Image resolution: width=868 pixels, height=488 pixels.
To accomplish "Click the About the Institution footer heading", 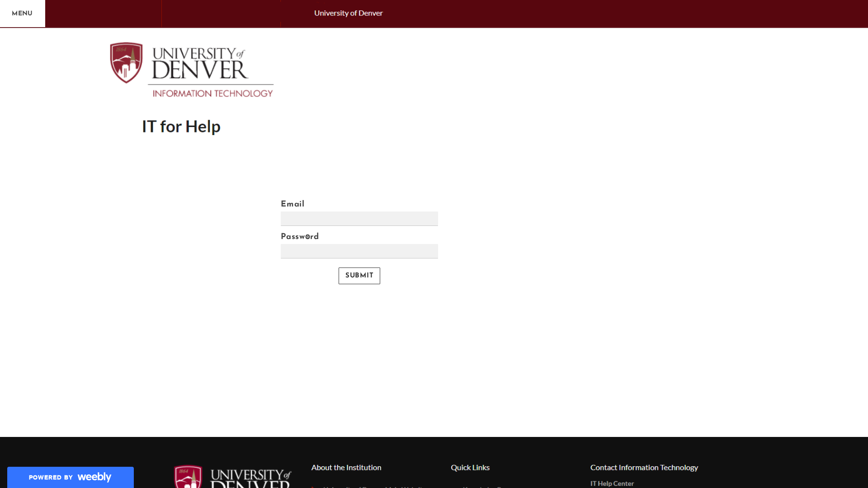I will pyautogui.click(x=346, y=467).
